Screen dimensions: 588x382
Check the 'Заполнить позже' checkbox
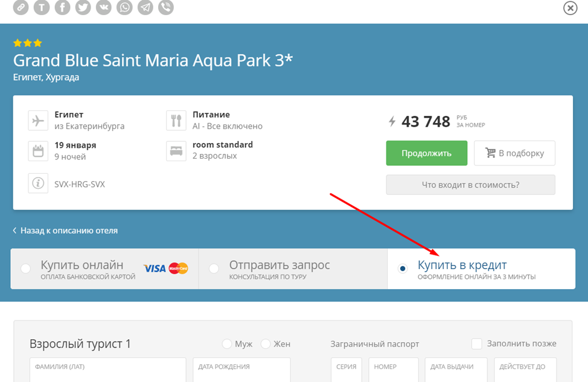click(477, 343)
